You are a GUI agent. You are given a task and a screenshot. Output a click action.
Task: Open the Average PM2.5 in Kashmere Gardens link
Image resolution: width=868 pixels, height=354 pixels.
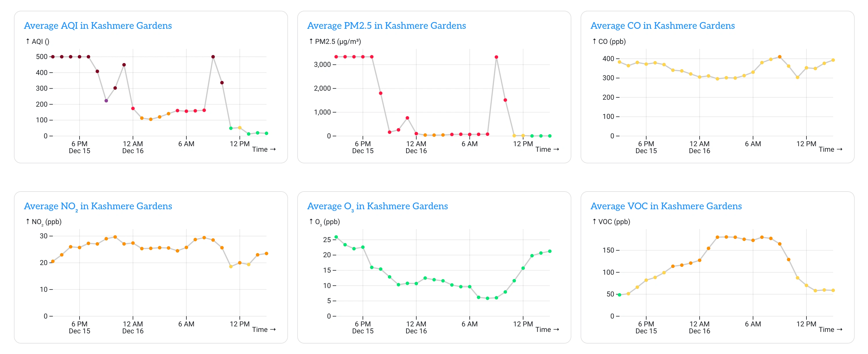pos(386,26)
